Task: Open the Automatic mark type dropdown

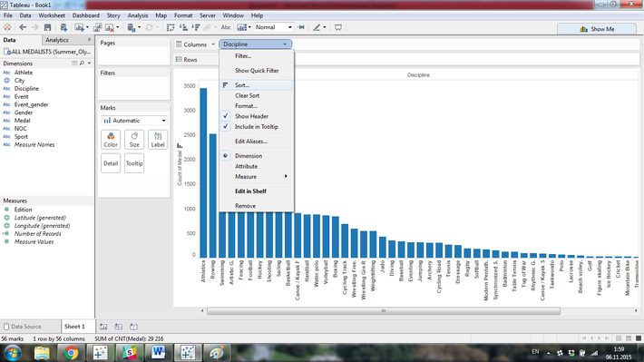Action: pyautogui.click(x=134, y=121)
